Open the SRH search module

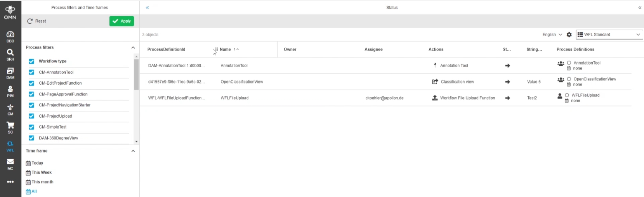[10, 54]
